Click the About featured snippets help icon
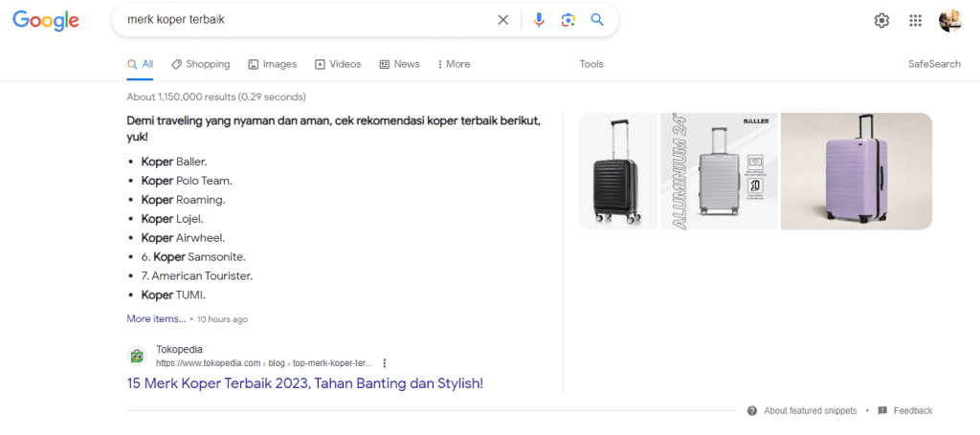This screenshot has width=980, height=435. coord(752,411)
